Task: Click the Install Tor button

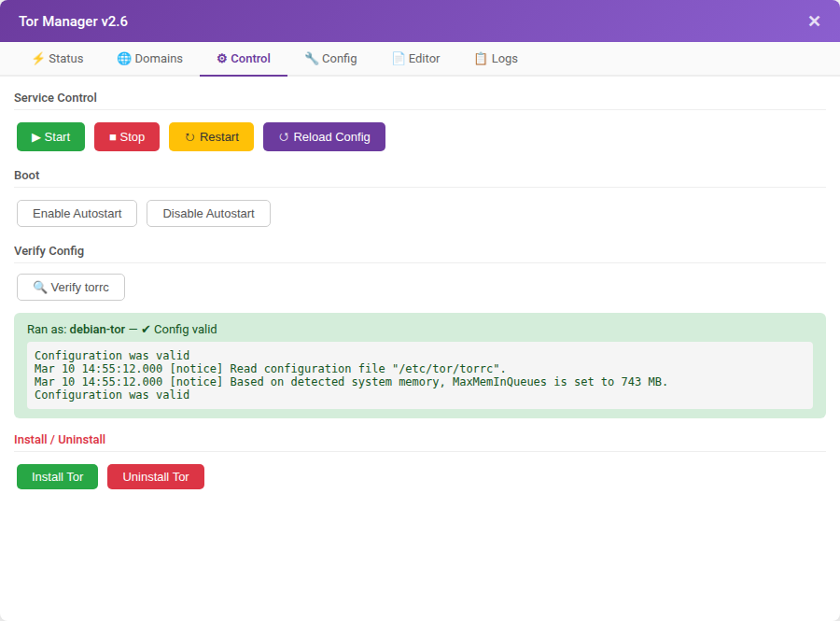Action: (x=57, y=476)
